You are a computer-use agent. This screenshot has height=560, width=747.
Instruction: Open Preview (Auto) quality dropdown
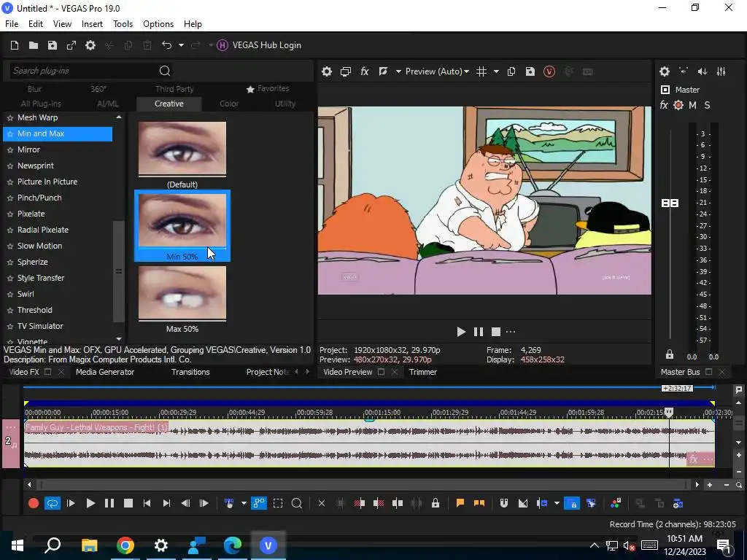point(437,71)
